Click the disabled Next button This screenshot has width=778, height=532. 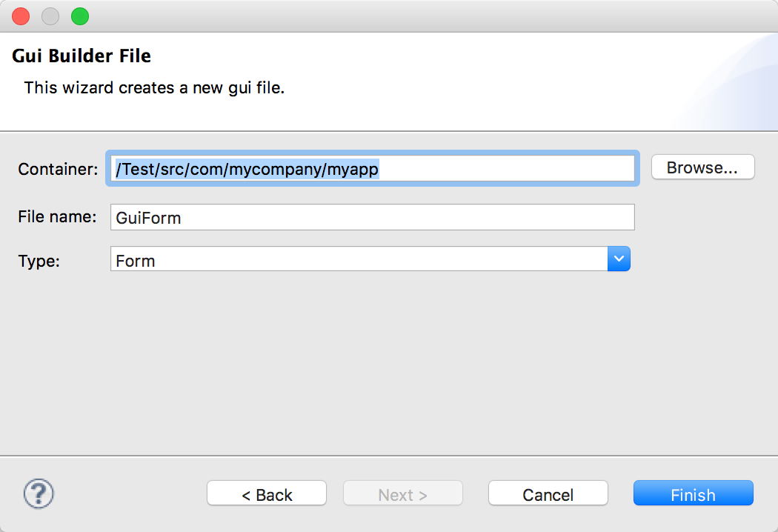tap(402, 493)
